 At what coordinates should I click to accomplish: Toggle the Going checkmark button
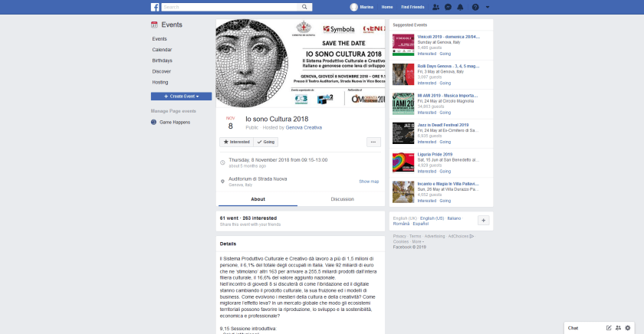[x=266, y=142]
